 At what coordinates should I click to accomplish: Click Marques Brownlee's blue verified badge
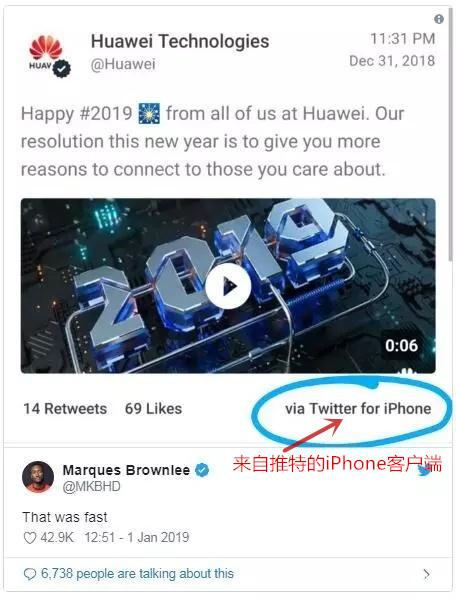pyautogui.click(x=202, y=470)
